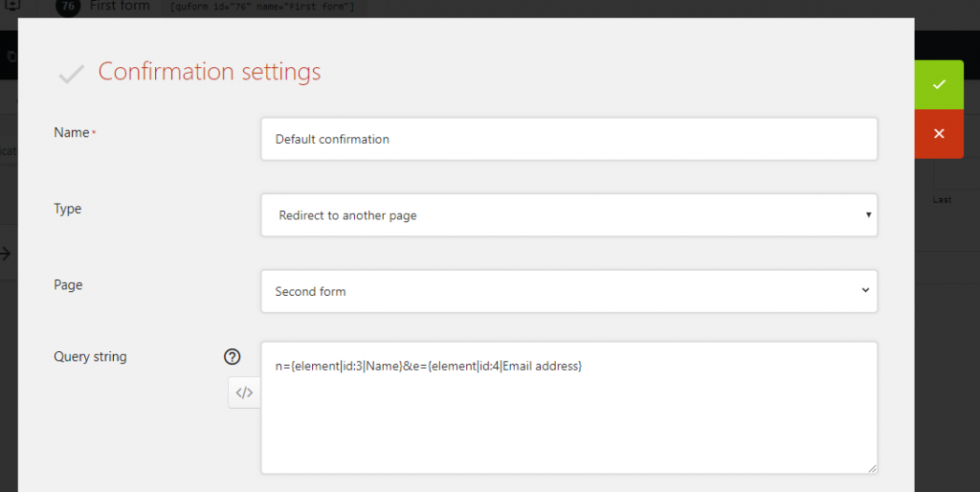Click the form ID 76 badge

(69, 6)
